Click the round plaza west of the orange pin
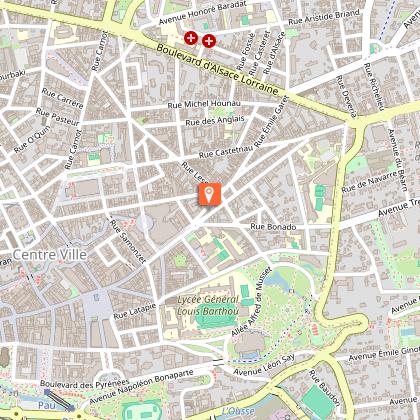 tap(144, 223)
